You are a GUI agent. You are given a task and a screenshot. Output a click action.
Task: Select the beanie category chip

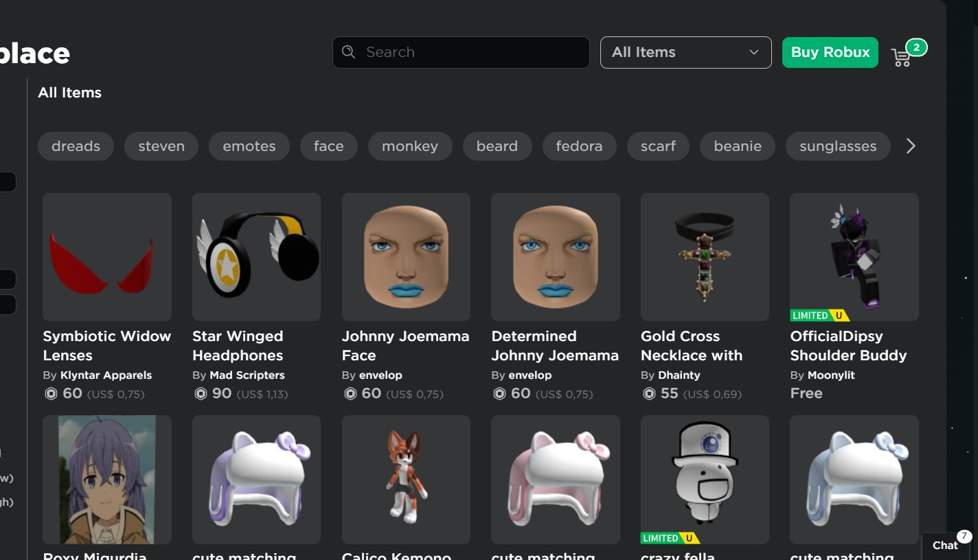pos(738,146)
